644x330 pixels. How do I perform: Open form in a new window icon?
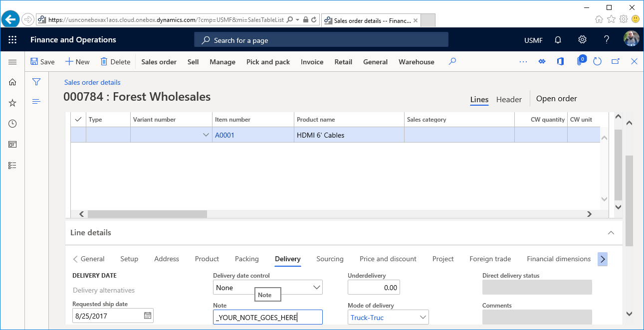click(615, 61)
